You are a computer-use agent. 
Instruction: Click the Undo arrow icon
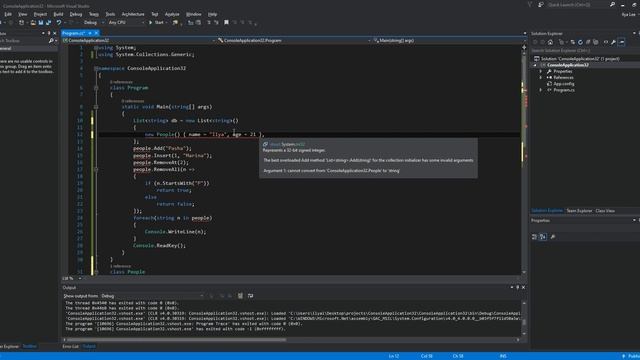[x=59, y=22]
